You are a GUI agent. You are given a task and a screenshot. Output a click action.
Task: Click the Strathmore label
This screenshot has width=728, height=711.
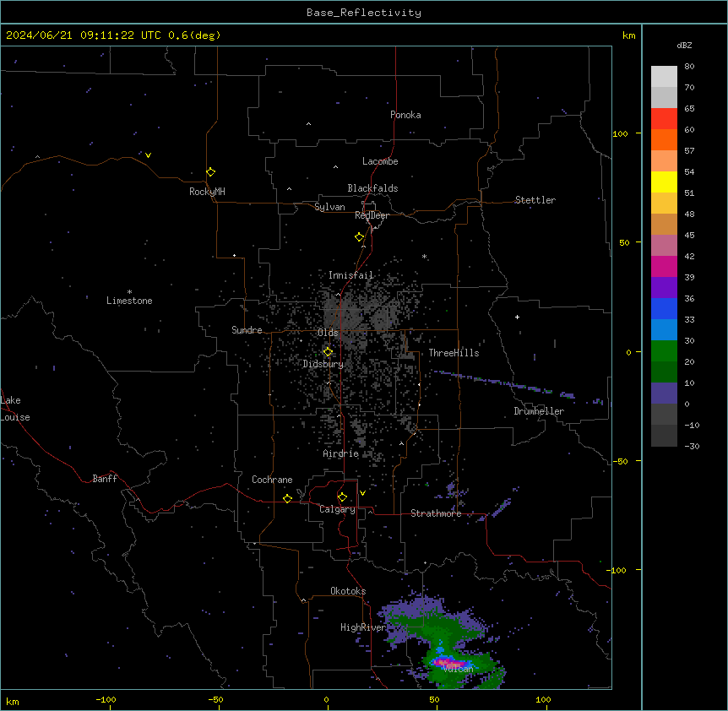click(436, 513)
